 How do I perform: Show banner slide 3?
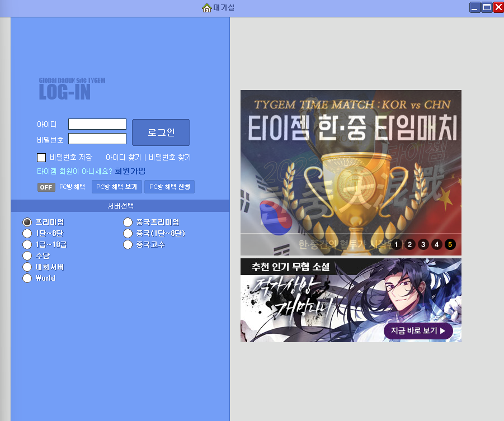[x=423, y=244]
